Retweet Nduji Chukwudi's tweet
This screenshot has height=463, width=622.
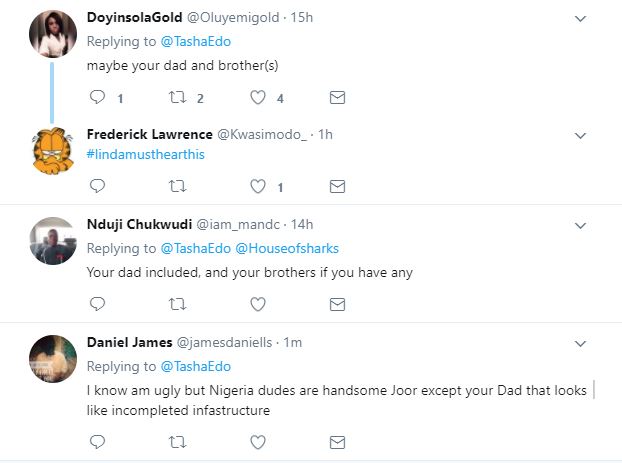(177, 303)
